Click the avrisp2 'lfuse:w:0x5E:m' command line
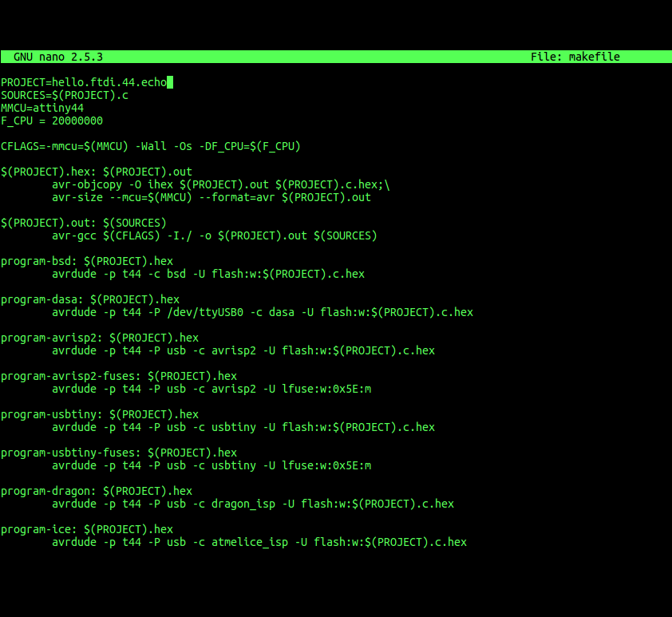Image resolution: width=672 pixels, height=617 pixels. pyautogui.click(x=211, y=389)
